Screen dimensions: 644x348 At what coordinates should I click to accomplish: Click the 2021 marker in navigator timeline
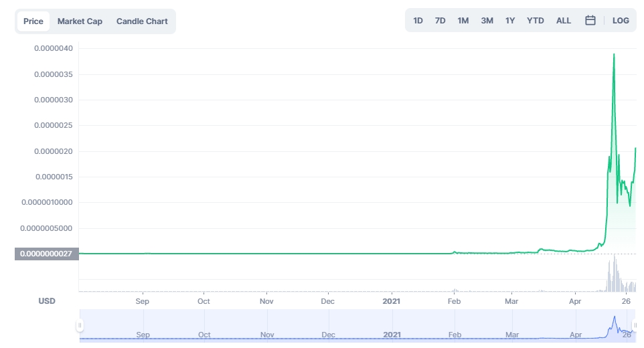391,334
